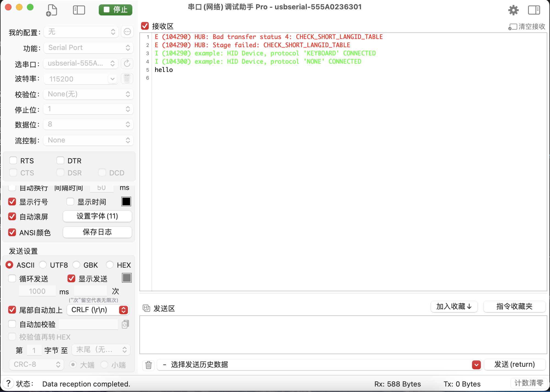
Task: Open 末尾 byte range dropdown
Action: tap(101, 350)
